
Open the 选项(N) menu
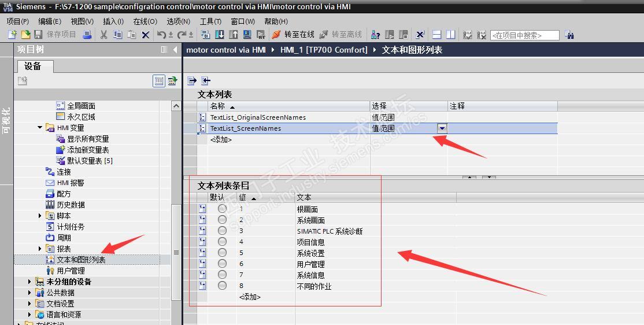(x=178, y=21)
